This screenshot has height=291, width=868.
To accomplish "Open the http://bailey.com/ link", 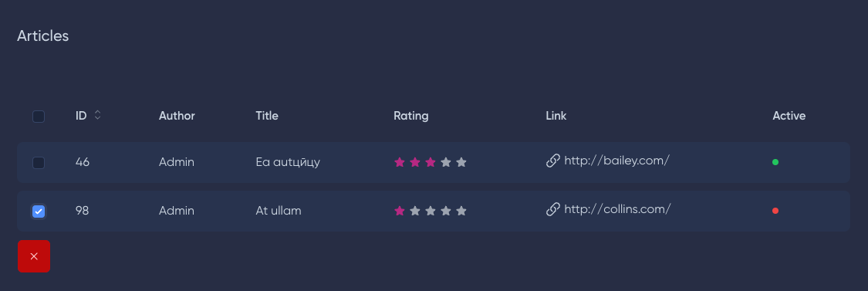I will tap(616, 161).
